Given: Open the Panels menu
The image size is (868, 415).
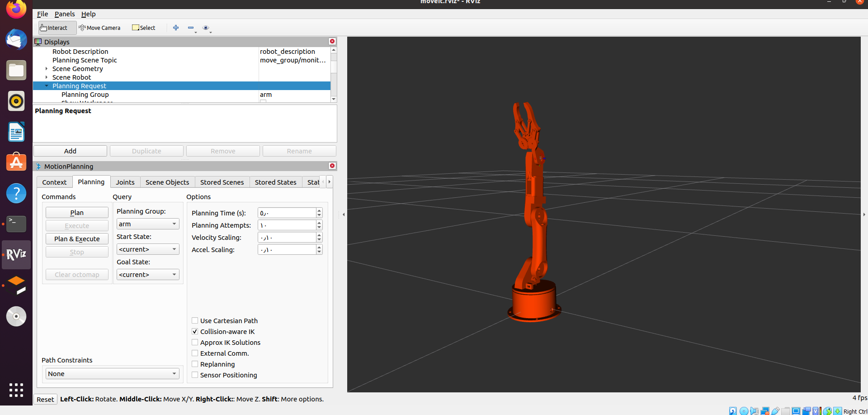Looking at the screenshot, I should [x=65, y=14].
